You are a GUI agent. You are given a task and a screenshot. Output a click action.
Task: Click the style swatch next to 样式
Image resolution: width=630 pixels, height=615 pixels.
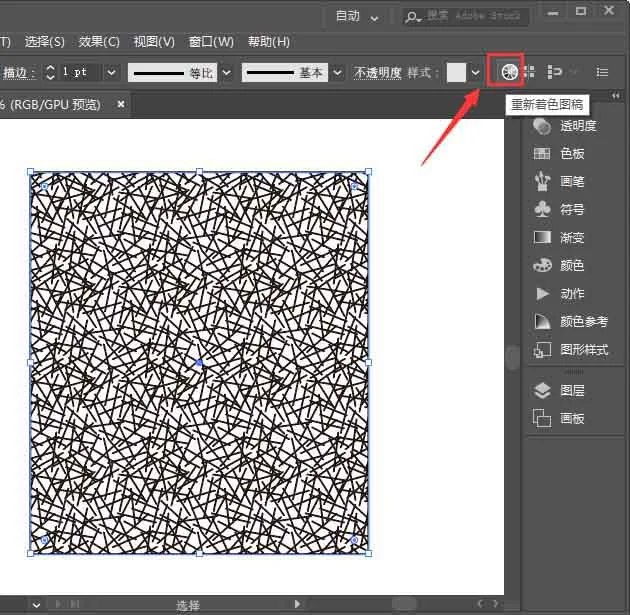(456, 73)
